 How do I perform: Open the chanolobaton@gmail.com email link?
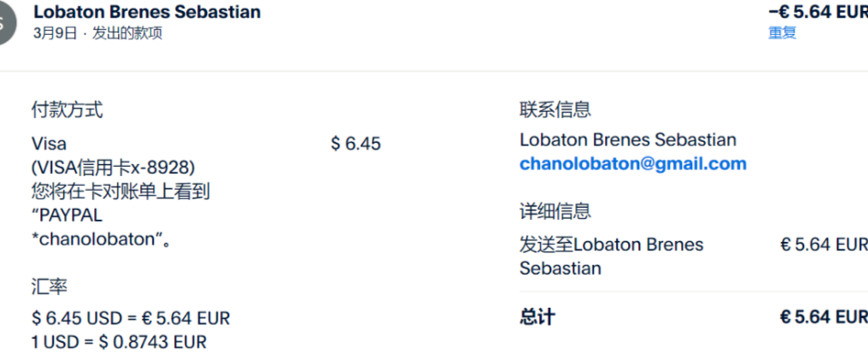coord(632,163)
